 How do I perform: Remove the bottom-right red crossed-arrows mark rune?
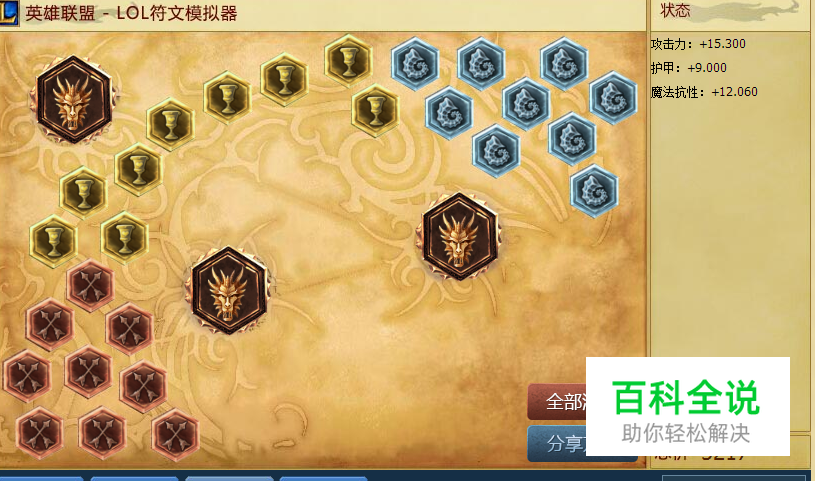[x=175, y=435]
